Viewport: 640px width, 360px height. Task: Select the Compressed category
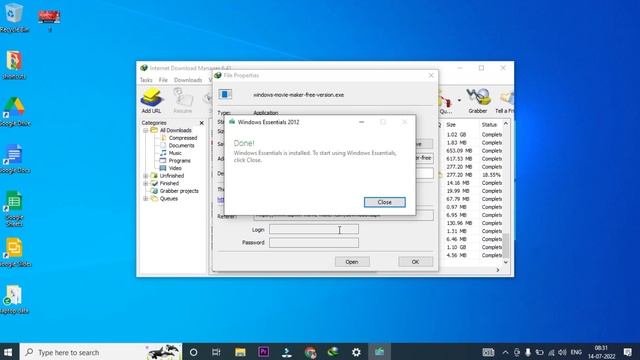coord(183,138)
